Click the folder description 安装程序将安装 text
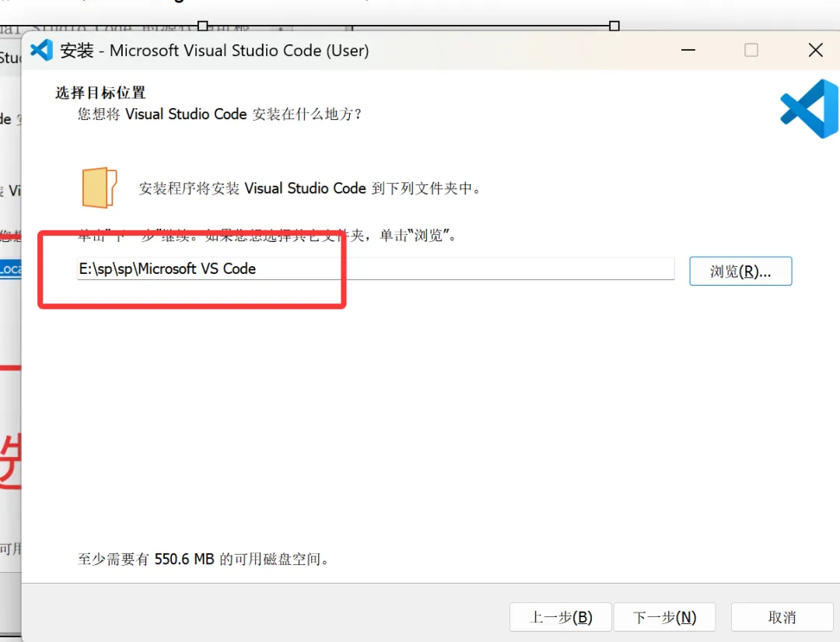 (x=310, y=188)
